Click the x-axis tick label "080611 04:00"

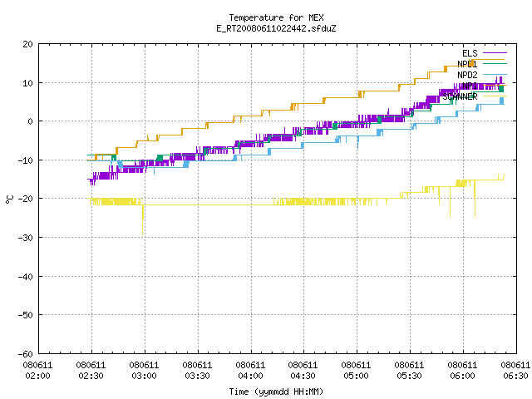point(251,371)
